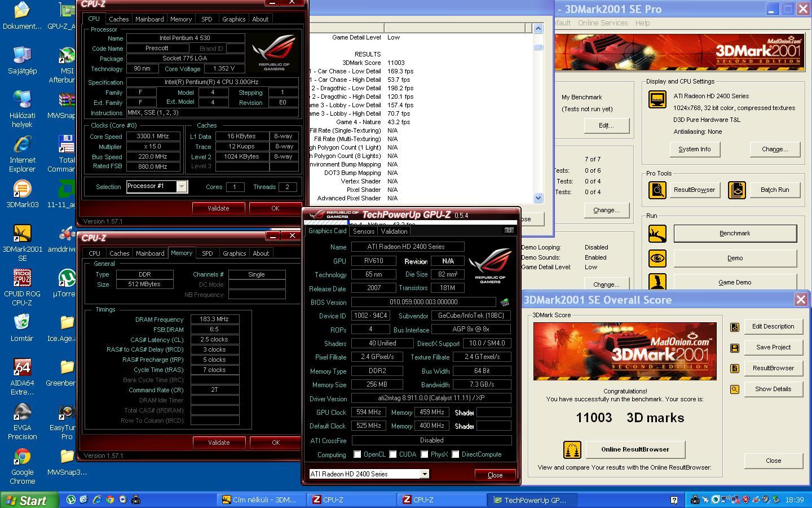Switch to Validation tab in GPU-Z
Viewport: 812px width, 508px height.
click(x=394, y=231)
